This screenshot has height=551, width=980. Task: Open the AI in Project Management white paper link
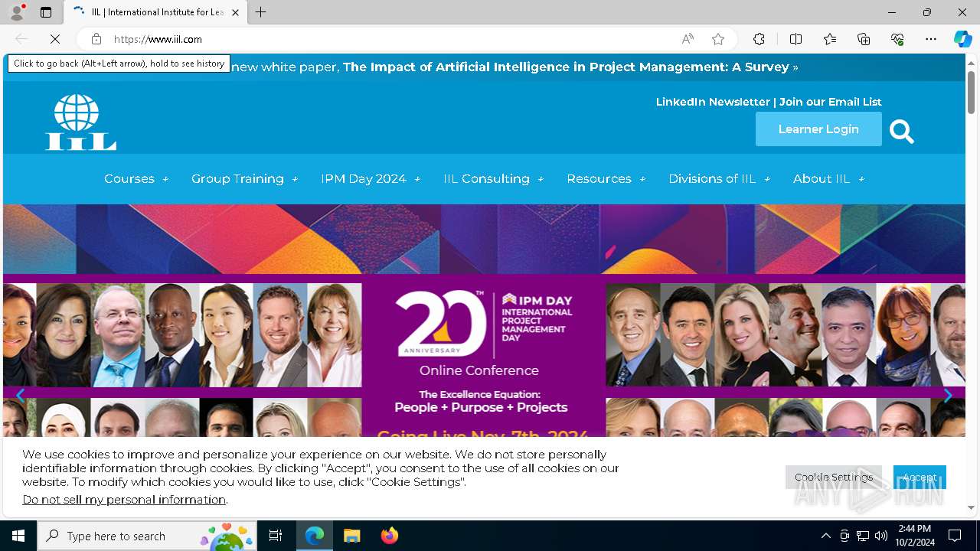coord(566,67)
